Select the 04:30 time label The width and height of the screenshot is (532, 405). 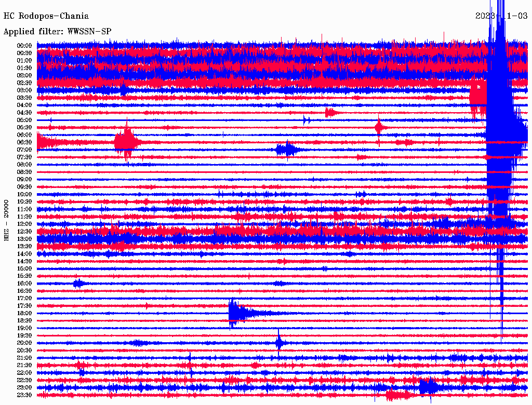[24, 113]
